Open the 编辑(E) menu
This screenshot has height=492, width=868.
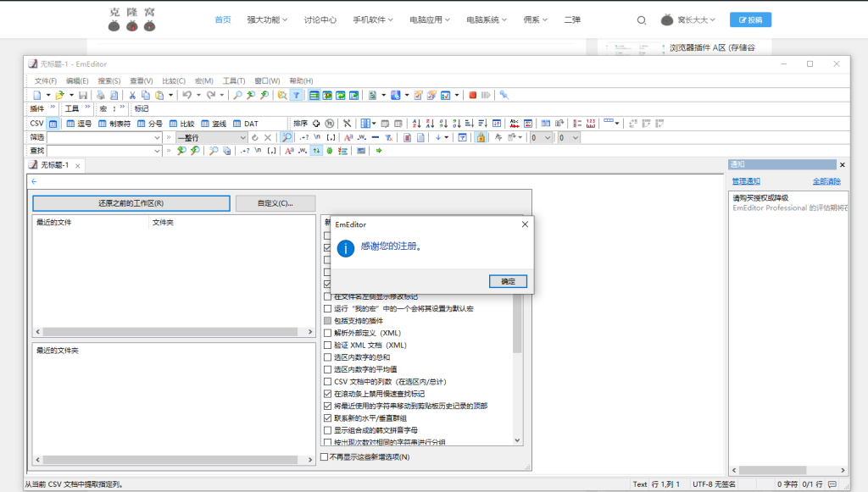pyautogui.click(x=77, y=80)
